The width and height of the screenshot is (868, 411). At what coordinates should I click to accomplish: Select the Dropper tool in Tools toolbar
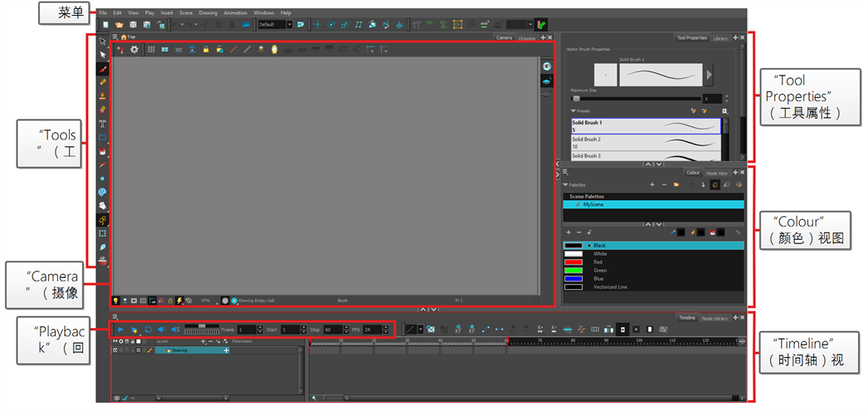tap(103, 164)
